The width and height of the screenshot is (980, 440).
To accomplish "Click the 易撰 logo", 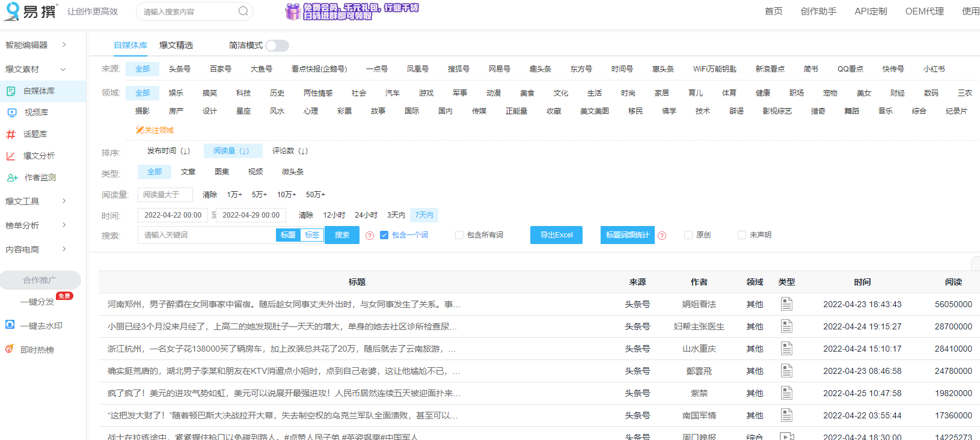I will pos(30,11).
